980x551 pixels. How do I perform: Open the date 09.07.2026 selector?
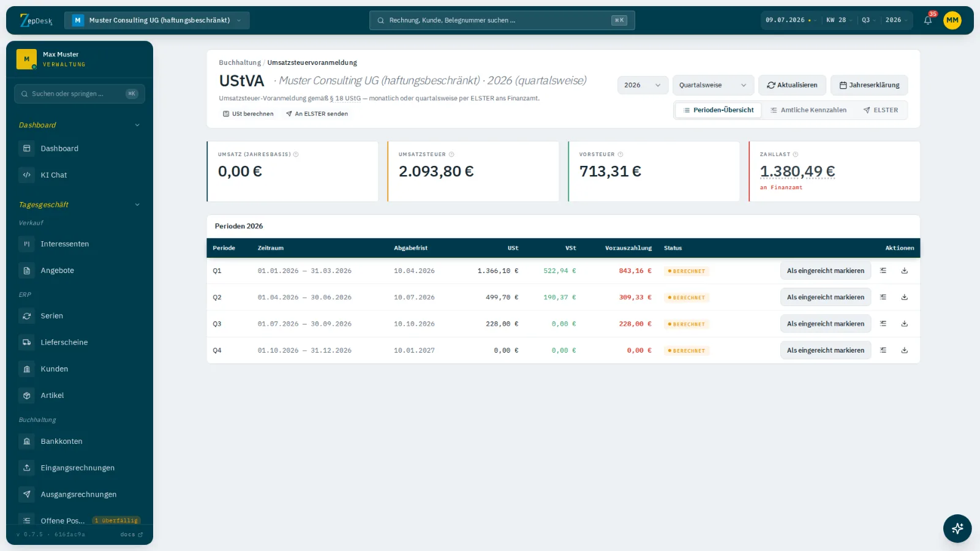(x=790, y=20)
